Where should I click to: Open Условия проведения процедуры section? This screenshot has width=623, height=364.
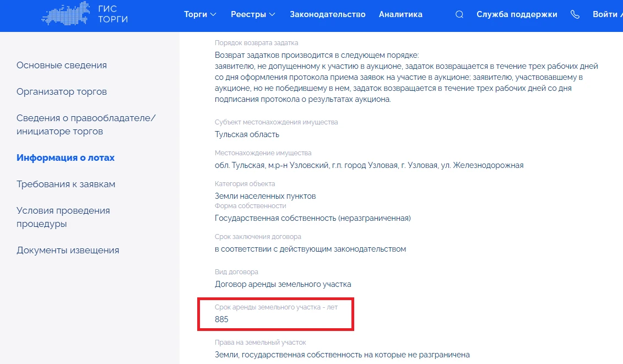tap(63, 217)
